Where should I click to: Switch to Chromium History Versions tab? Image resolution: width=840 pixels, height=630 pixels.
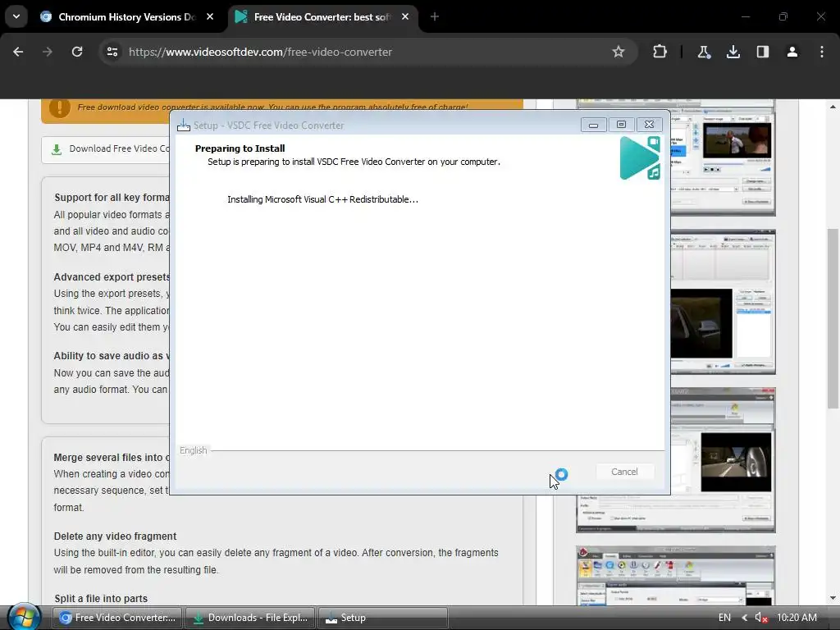pos(127,16)
